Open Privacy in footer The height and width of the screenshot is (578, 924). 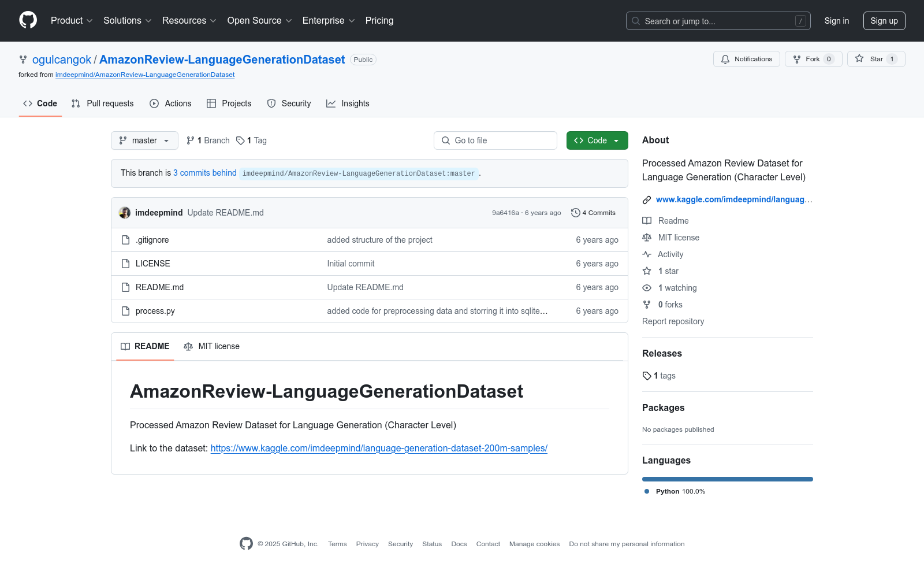tap(367, 544)
